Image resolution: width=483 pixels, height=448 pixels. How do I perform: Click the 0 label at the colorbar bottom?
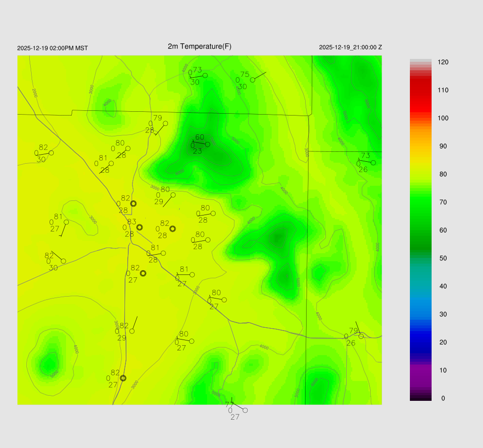coord(443,398)
